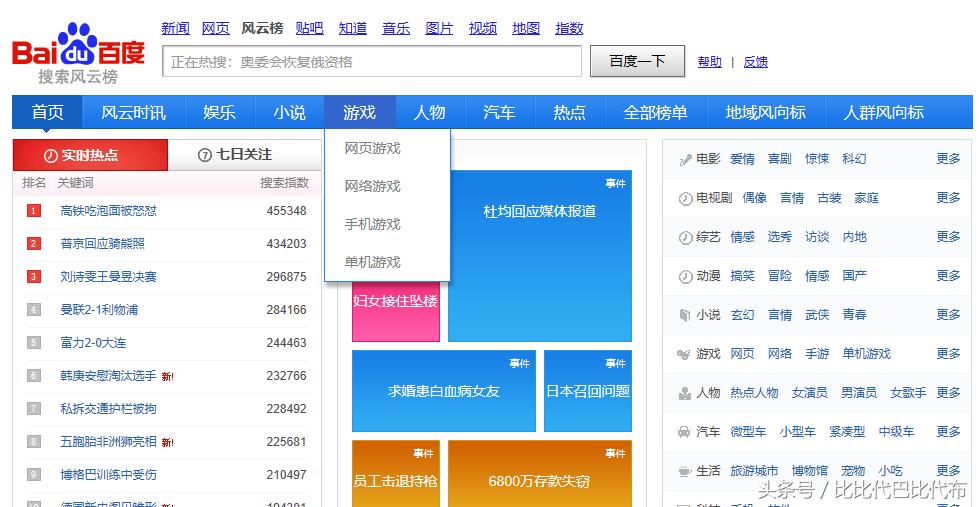Screen dimensions: 979x507
Task: Click 武侠 under 小说 category
Action: tap(817, 315)
